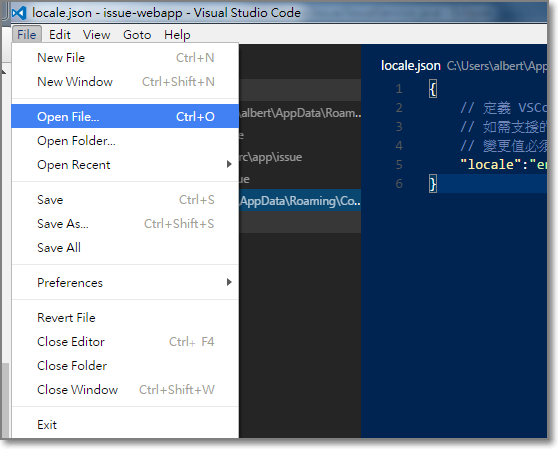The image size is (558, 449).
Task: Click line number 6 in the editor gutter
Action: point(399,184)
